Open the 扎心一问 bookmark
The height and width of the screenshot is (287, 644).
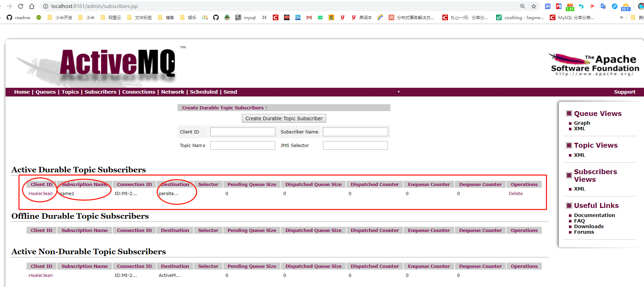(465, 17)
